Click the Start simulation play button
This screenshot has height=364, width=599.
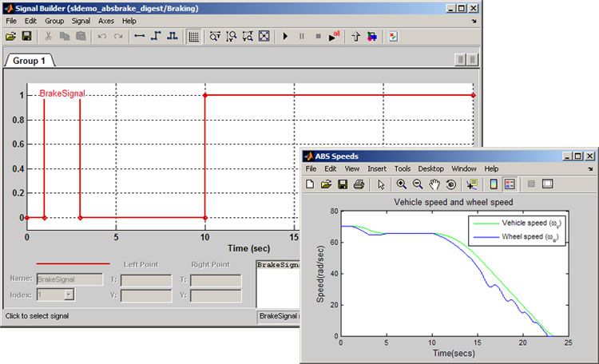(285, 37)
